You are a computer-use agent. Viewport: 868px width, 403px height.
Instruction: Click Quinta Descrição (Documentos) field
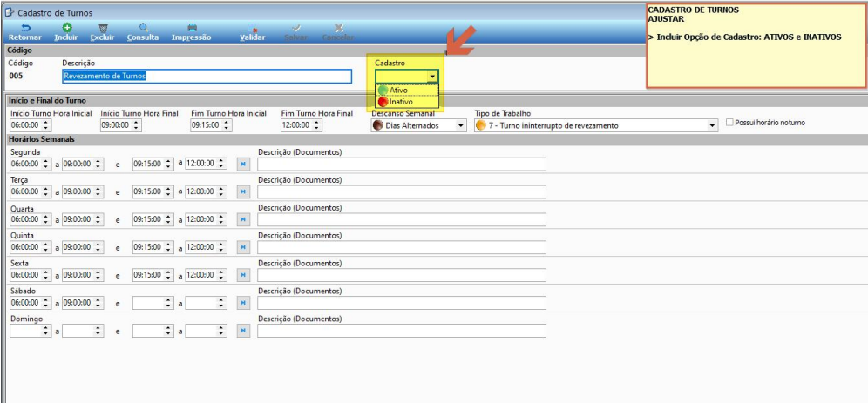[402, 247]
